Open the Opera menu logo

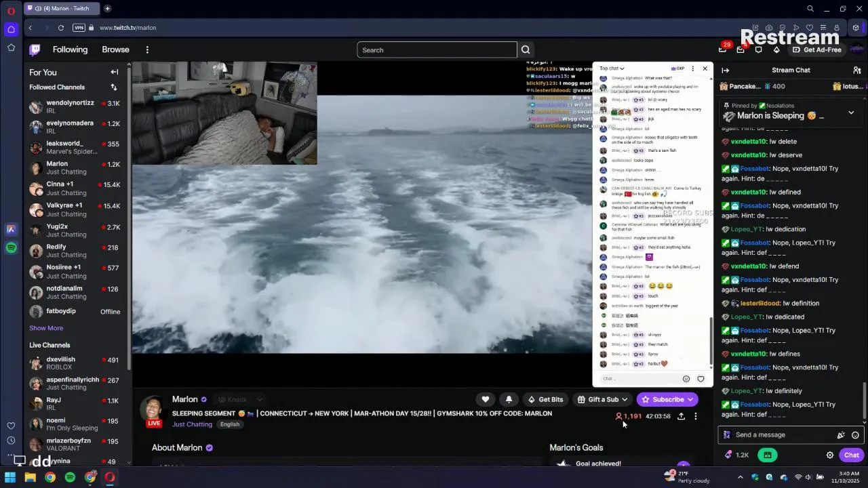(11, 10)
